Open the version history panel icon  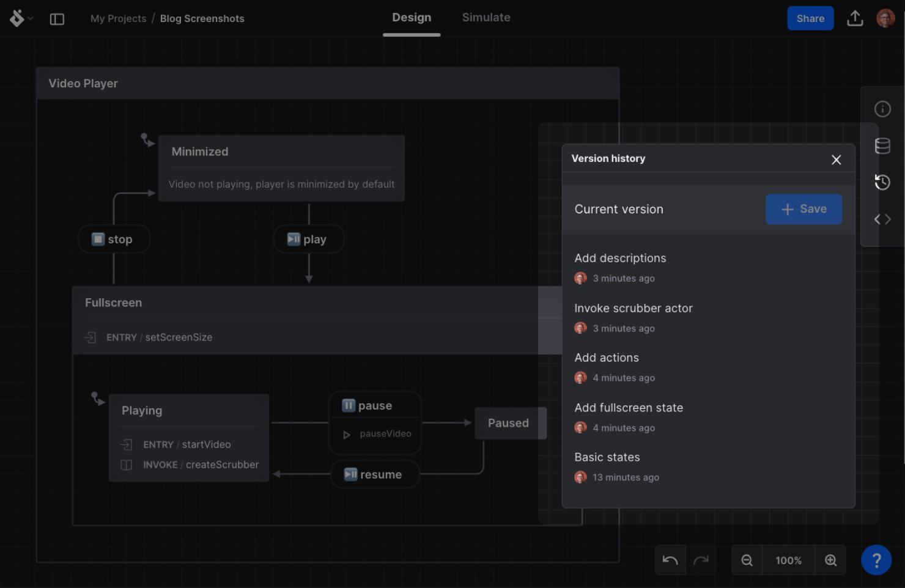[882, 182]
